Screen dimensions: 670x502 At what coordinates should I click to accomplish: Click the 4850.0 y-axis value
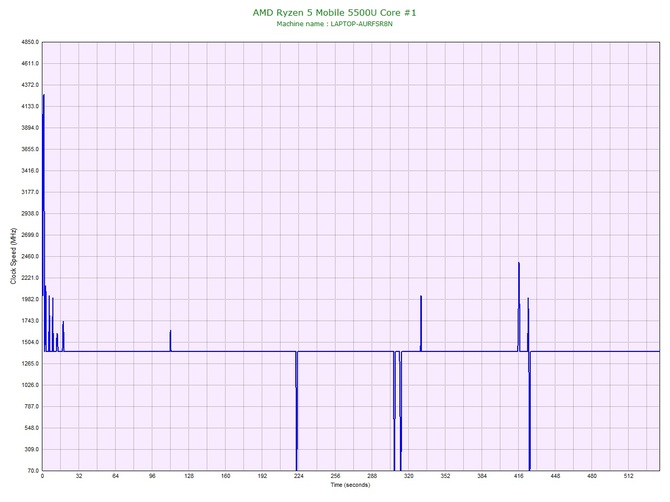coord(30,42)
